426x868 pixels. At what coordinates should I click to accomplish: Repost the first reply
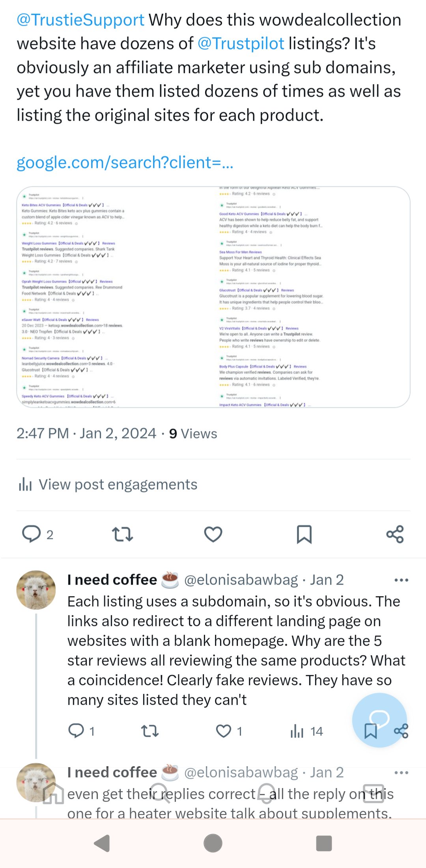[150, 731]
